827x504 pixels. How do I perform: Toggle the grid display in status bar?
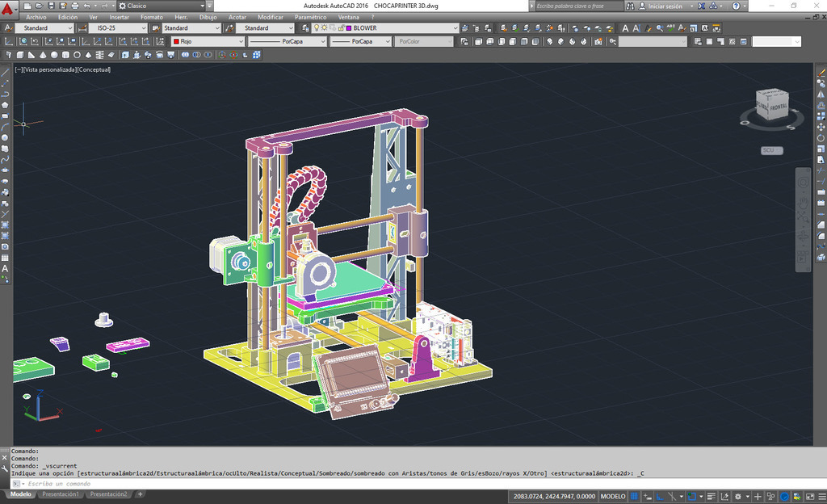(635, 496)
